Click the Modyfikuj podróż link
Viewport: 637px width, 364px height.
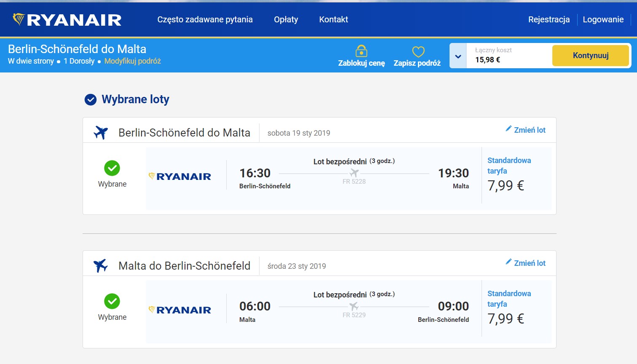coord(133,61)
